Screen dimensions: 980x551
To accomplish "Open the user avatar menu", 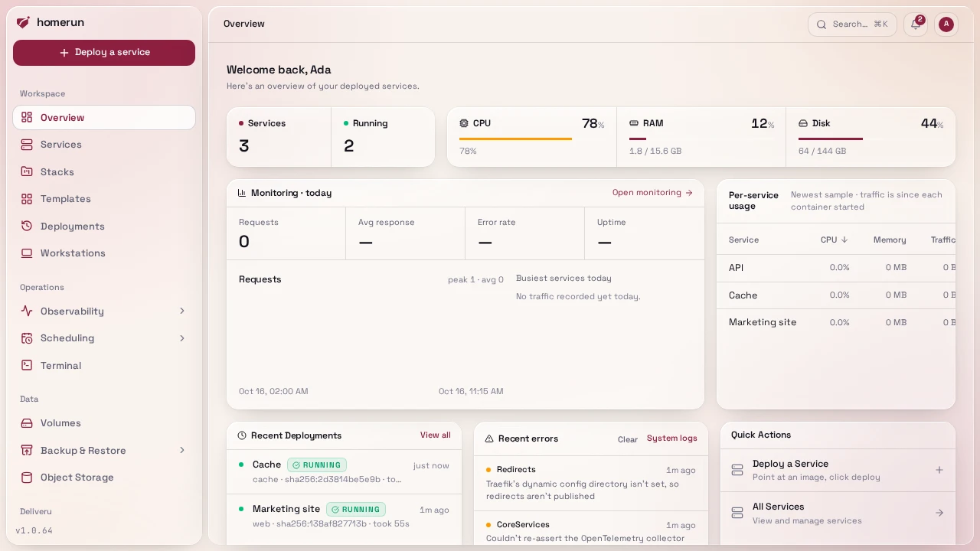I will (x=946, y=24).
